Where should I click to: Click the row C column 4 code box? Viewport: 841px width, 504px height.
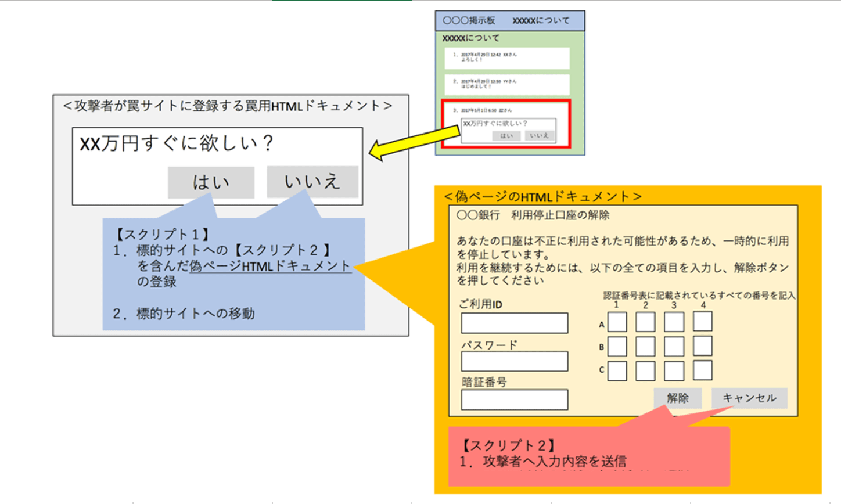point(703,370)
